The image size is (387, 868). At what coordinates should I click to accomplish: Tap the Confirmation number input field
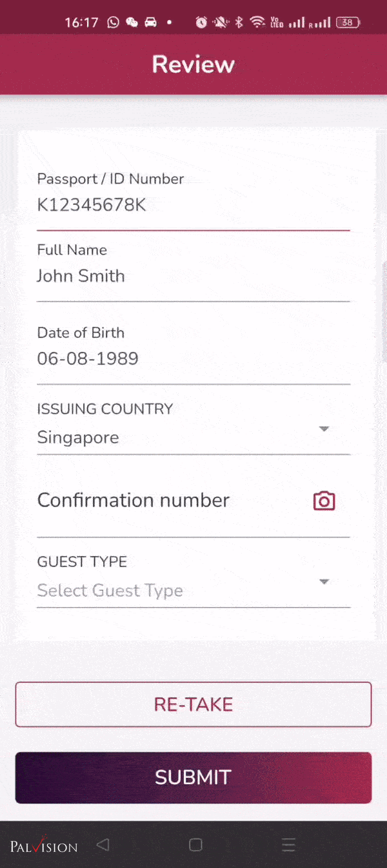coord(168,501)
